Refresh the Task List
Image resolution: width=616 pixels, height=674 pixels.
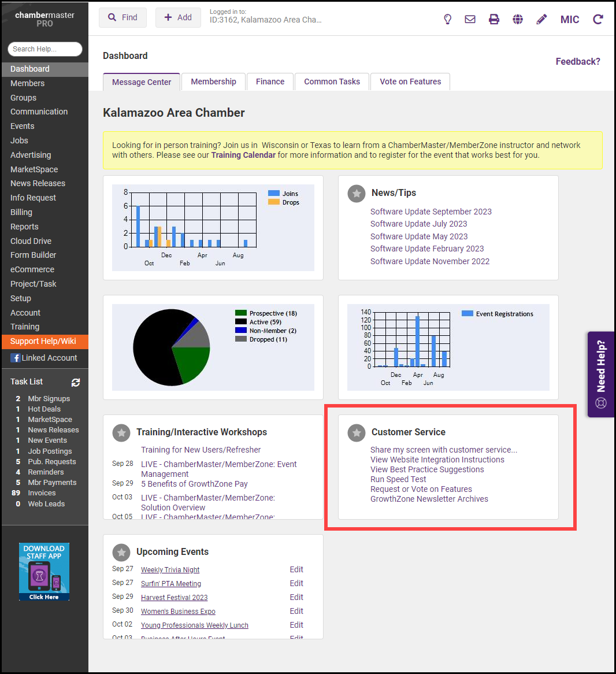(x=76, y=382)
